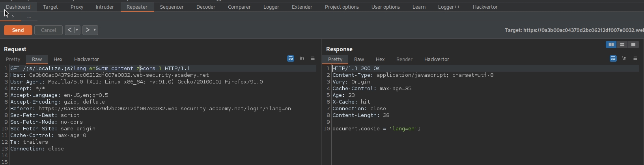
Task: Switch Request view to Pretty
Action: (13, 59)
